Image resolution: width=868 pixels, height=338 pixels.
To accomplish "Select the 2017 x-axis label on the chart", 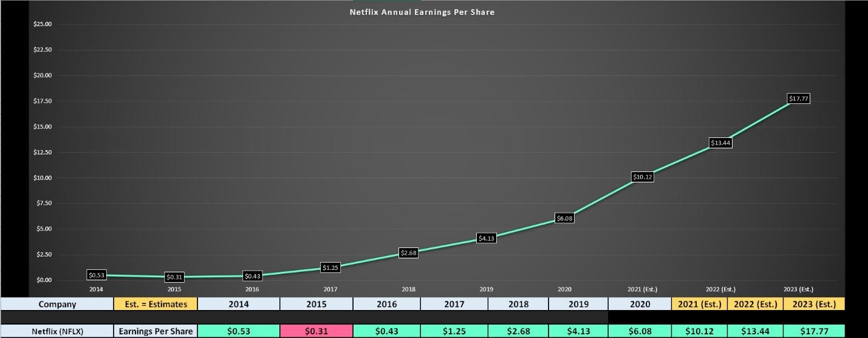I will [330, 289].
